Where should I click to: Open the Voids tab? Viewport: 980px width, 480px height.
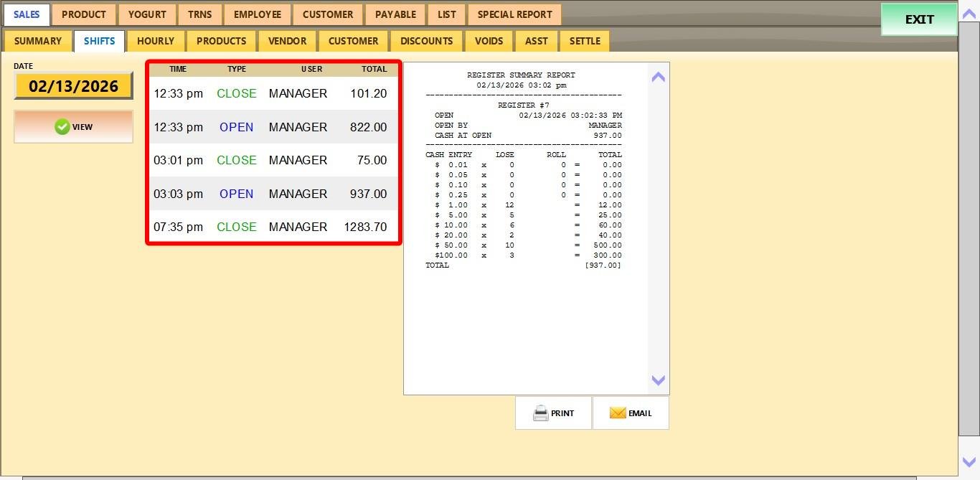point(489,41)
